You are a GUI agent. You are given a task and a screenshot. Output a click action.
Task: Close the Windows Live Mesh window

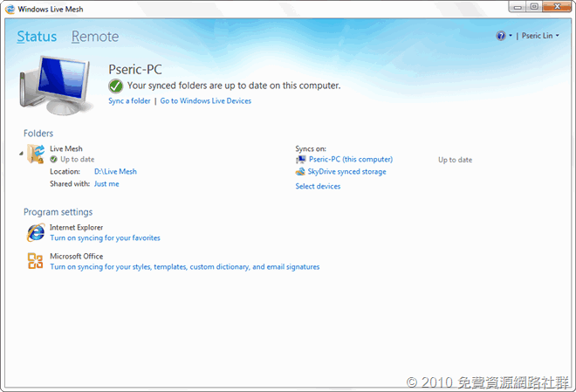[x=557, y=7]
